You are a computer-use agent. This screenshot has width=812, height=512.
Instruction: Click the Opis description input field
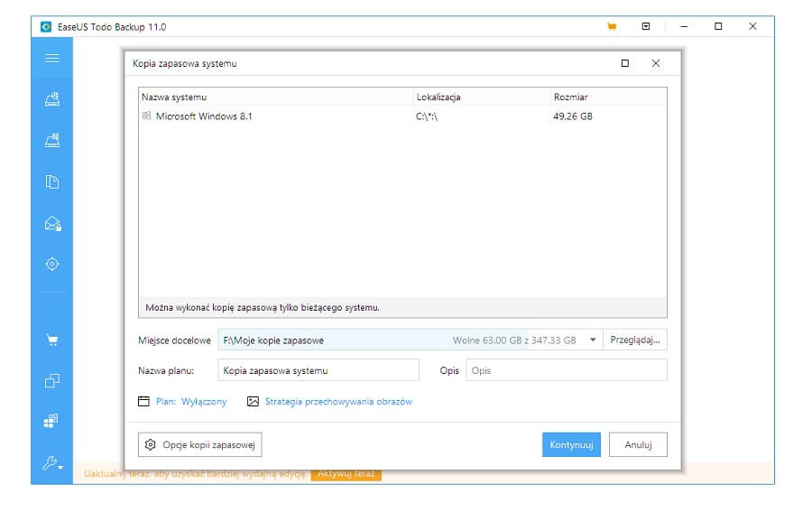tap(567, 370)
